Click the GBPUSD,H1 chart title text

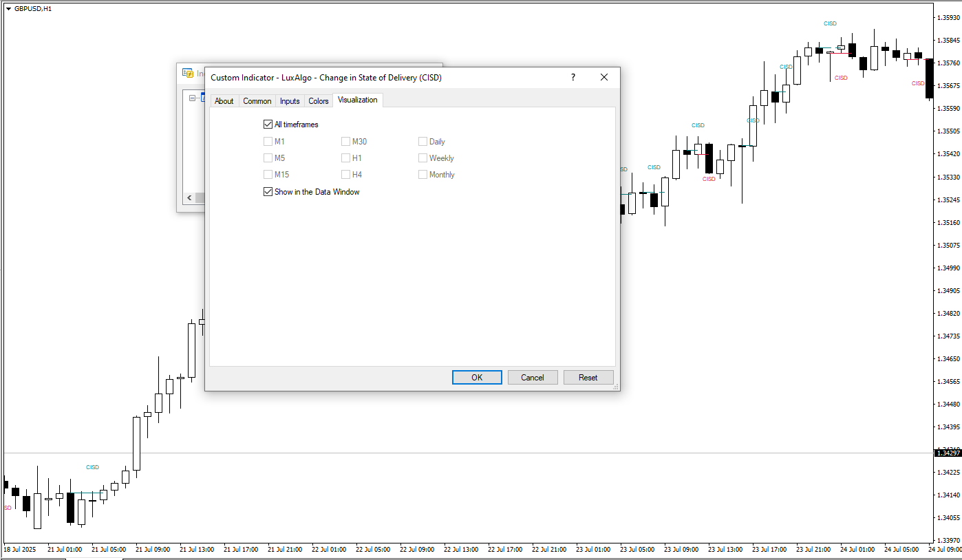[x=33, y=8]
